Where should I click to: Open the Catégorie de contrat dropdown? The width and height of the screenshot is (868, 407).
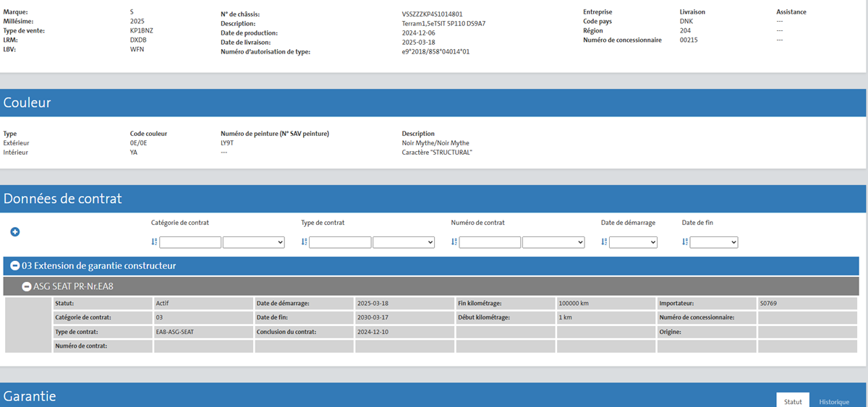253,242
